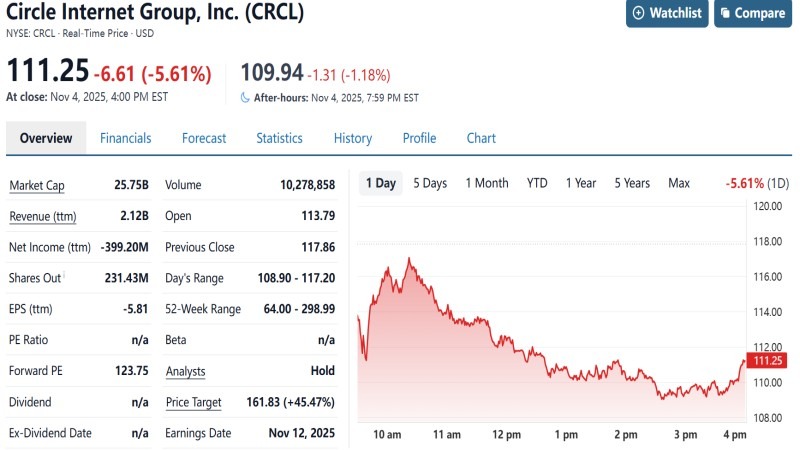The image size is (800, 450).
Task: Select the 5 Days chart range
Action: [430, 183]
